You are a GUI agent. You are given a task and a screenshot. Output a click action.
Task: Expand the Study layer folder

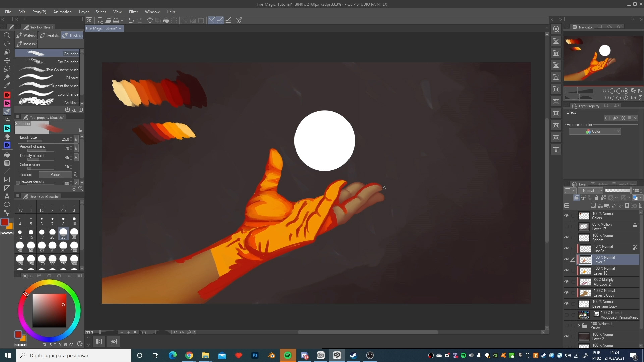579,325
